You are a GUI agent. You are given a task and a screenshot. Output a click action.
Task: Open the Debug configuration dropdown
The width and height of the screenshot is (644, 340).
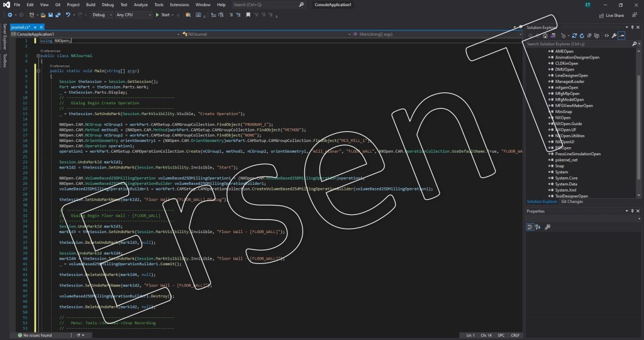point(101,14)
